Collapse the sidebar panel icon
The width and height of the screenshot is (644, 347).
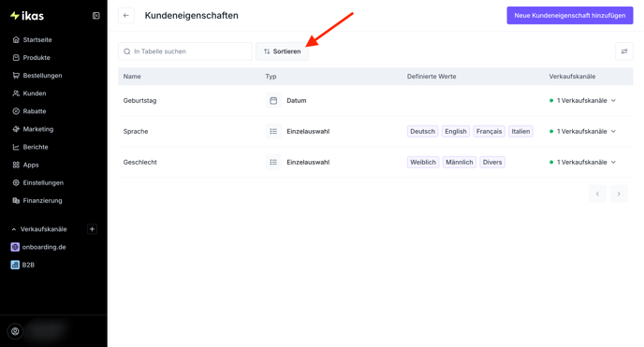point(96,16)
